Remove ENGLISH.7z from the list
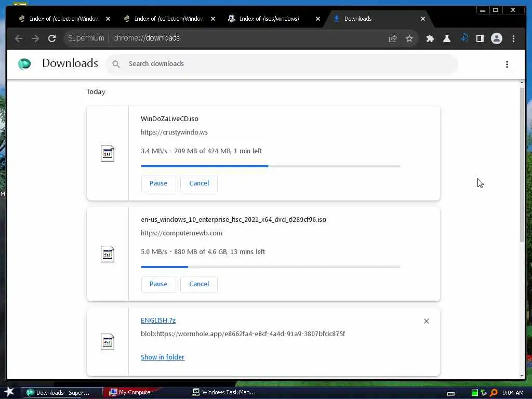532x399 pixels. (427, 321)
